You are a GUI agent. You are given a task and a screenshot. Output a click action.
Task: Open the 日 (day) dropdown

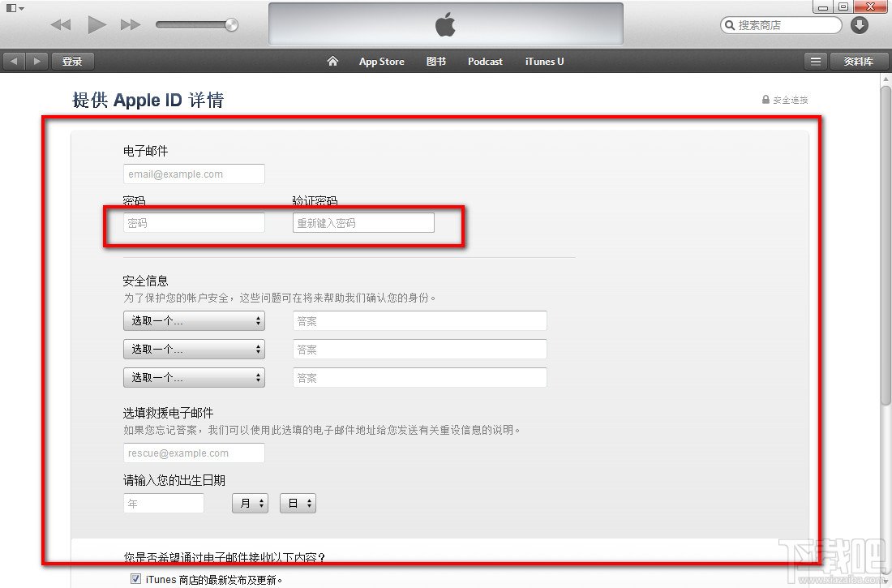298,503
